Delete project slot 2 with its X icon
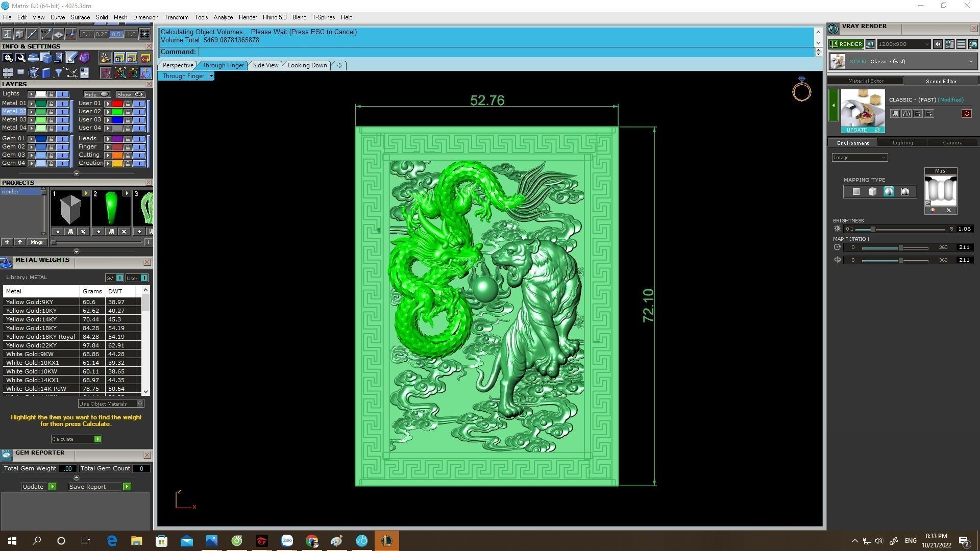 point(124,232)
